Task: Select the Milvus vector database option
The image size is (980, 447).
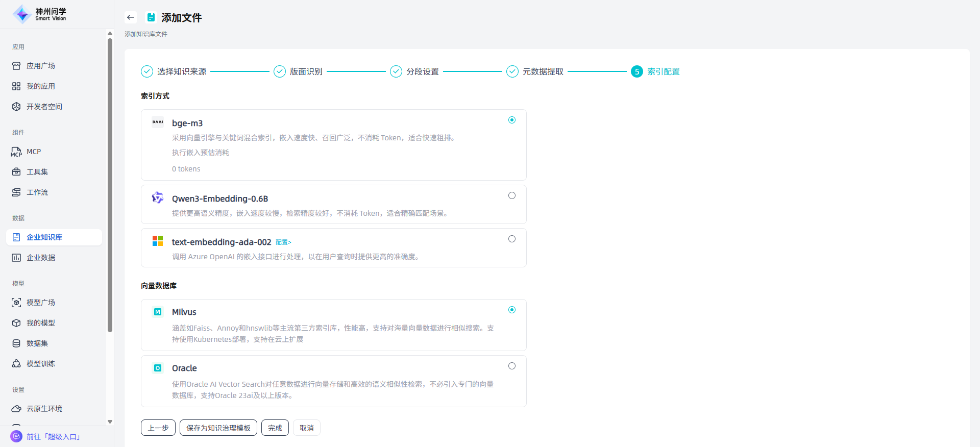Action: [511, 310]
